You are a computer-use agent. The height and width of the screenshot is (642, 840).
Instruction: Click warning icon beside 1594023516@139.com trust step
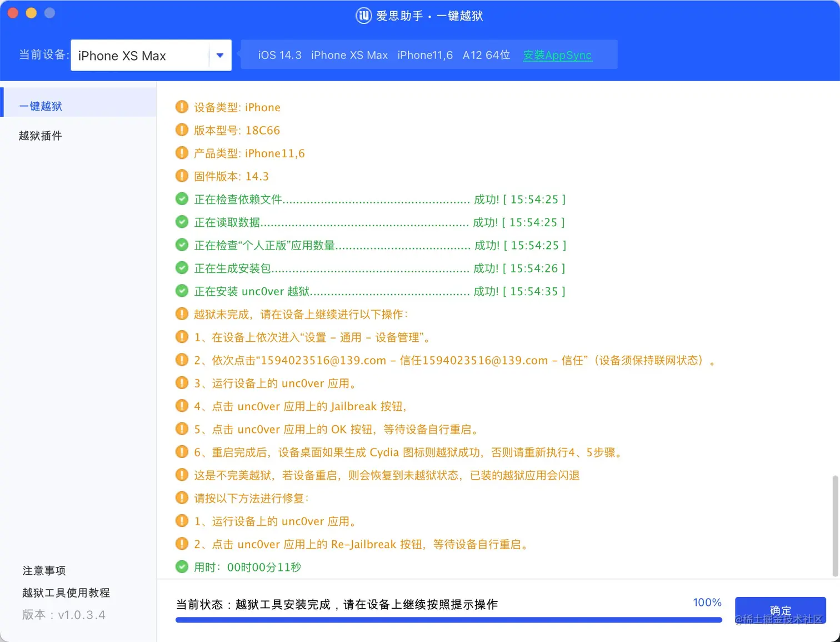pyautogui.click(x=182, y=360)
